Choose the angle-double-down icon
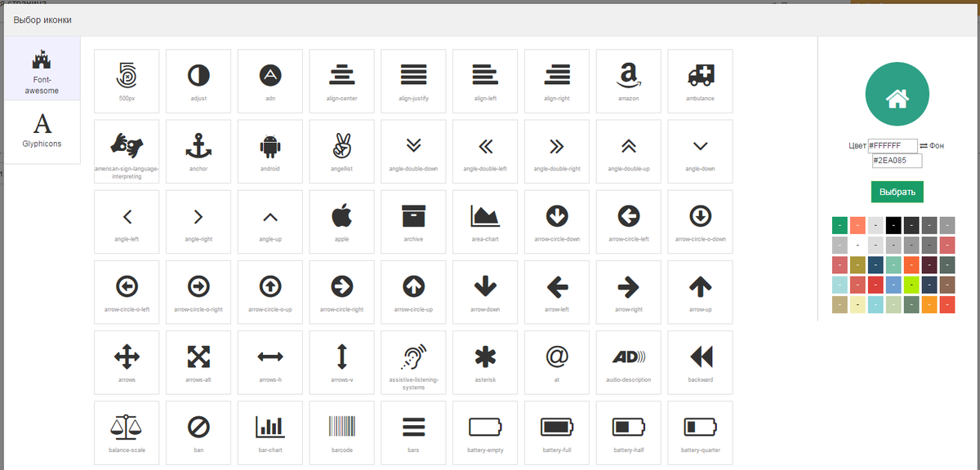 [413, 151]
